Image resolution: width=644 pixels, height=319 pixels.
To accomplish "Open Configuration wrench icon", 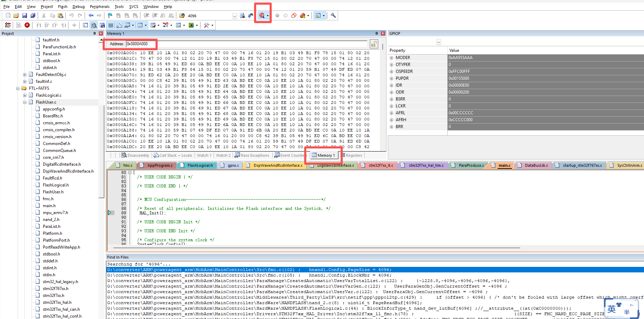I will click(333, 16).
